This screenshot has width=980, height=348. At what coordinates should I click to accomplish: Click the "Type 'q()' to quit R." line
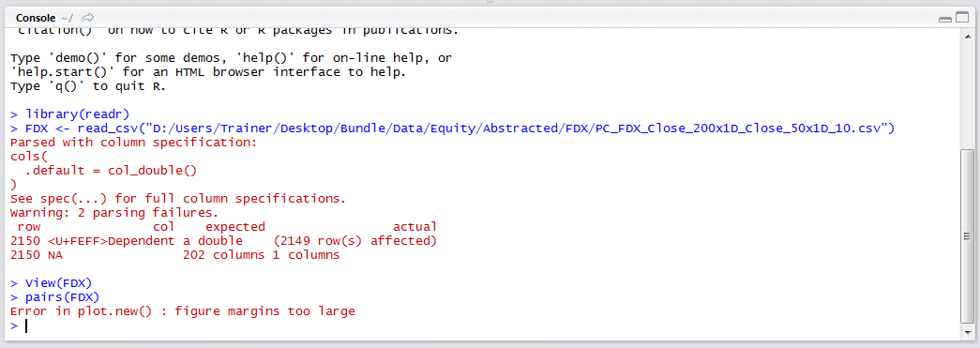click(88, 86)
